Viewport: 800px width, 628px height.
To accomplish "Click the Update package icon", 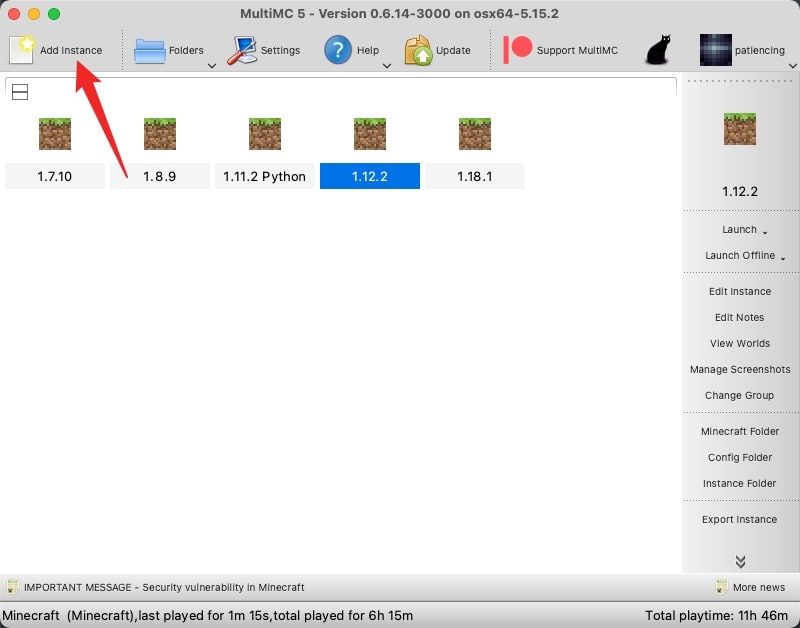I will click(419, 50).
